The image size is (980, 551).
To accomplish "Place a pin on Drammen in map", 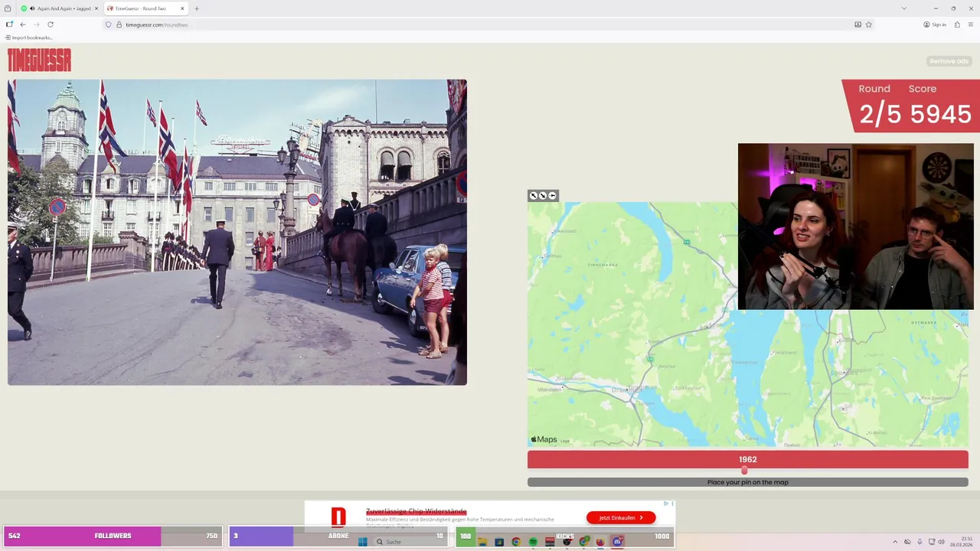I will (x=627, y=390).
